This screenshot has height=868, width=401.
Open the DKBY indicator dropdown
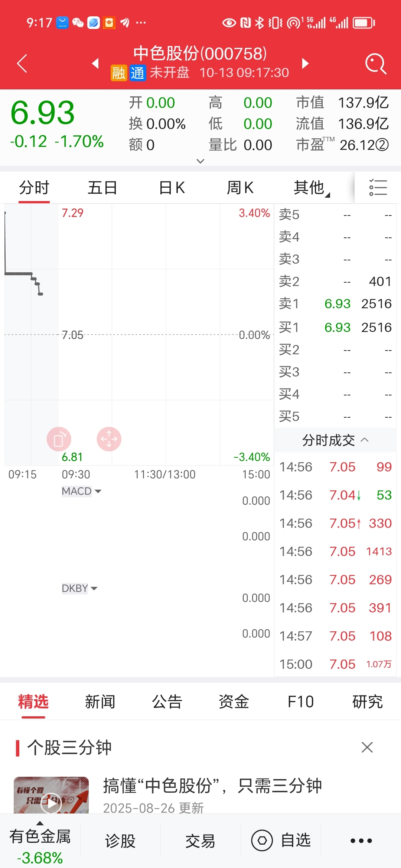click(79, 588)
